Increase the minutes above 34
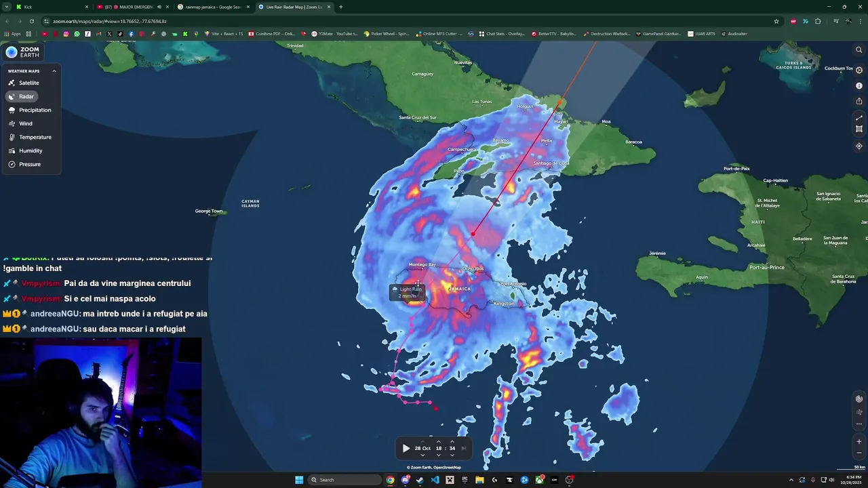 click(x=452, y=441)
